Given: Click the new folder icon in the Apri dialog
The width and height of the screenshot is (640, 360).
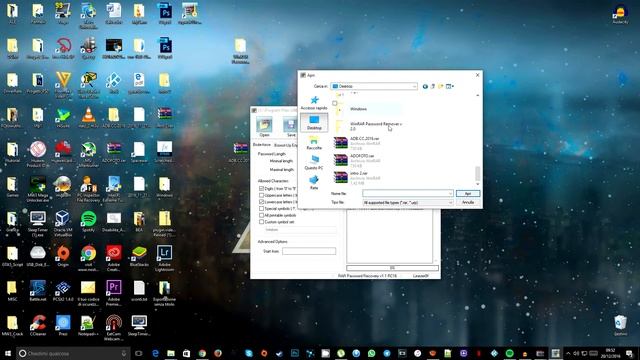Looking at the screenshot, I should point(440,87).
